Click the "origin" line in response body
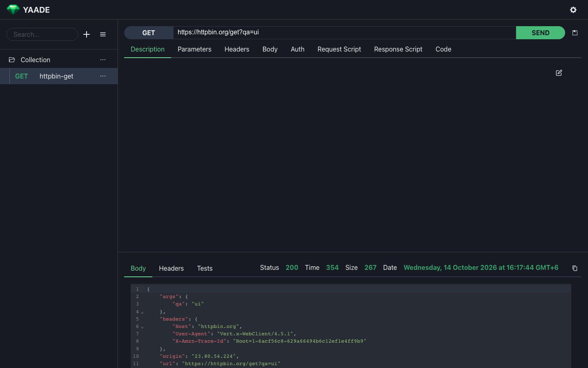588x368 pixels. pos(199,356)
